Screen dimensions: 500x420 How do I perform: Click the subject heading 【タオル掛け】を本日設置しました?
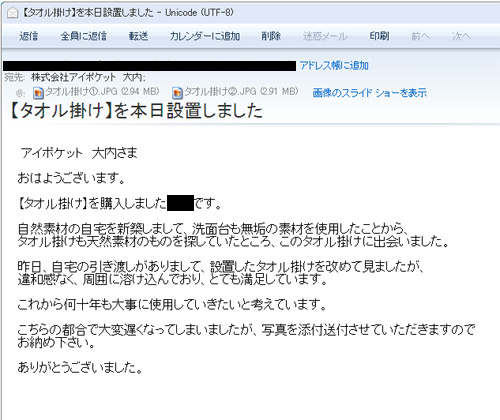click(135, 111)
